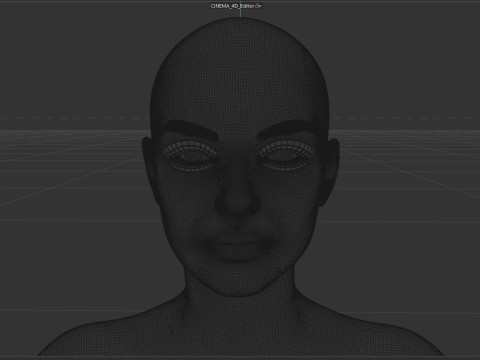Select the wireframe head model in viewport

240,187
